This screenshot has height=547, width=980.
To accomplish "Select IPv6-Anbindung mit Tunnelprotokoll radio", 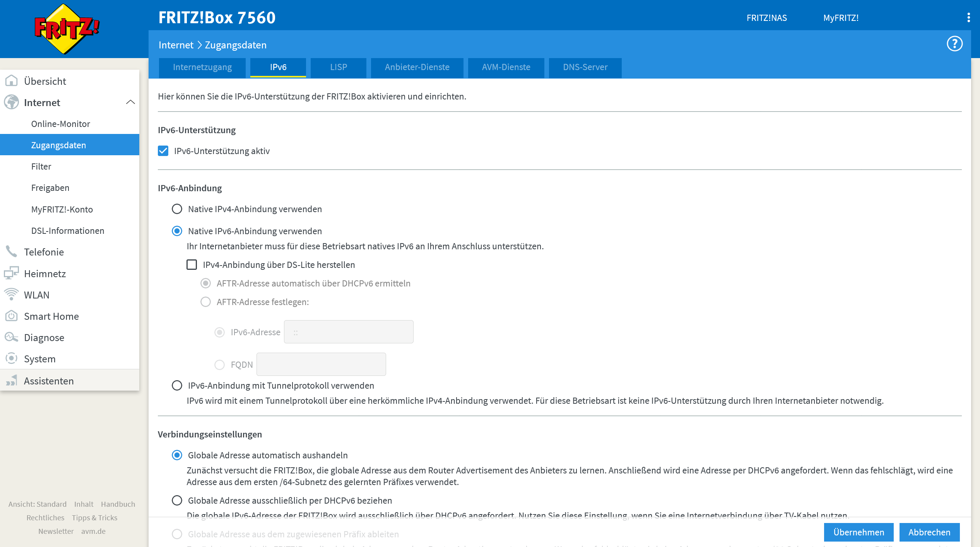I will click(177, 386).
